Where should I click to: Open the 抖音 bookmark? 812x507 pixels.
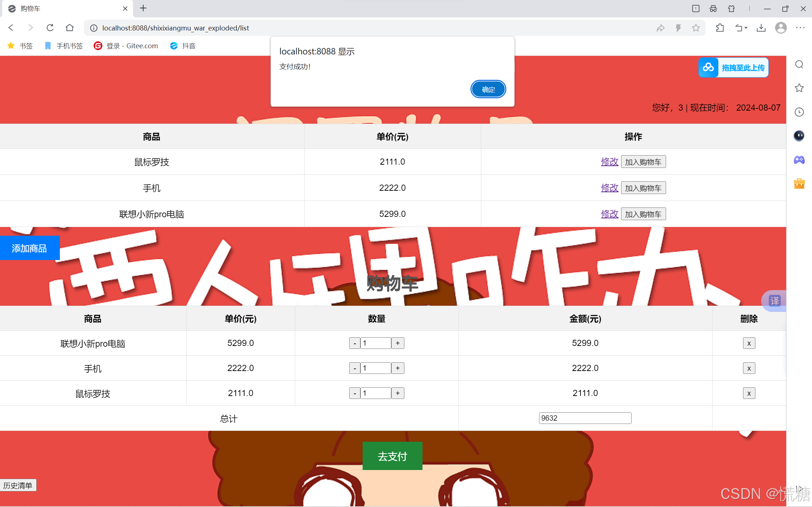pos(183,46)
